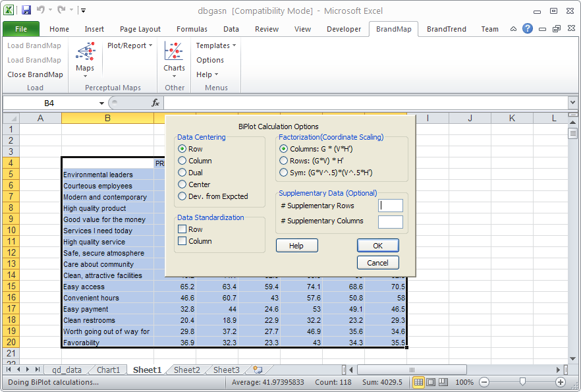
Task: Select Sym factorization radio option
Action: [284, 173]
